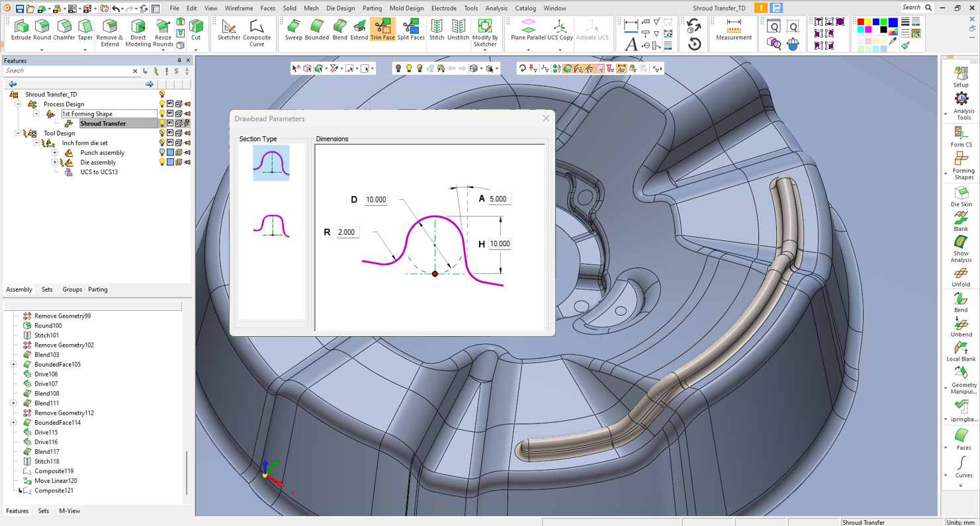Pick the magenta color swatch
Image resolution: width=980 pixels, height=526 pixels.
[869, 30]
